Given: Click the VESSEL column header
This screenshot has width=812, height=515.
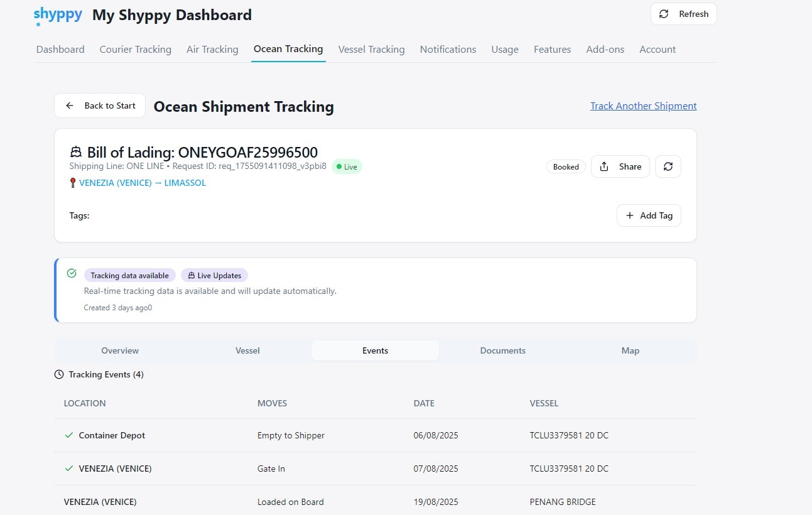Looking at the screenshot, I should coord(544,403).
